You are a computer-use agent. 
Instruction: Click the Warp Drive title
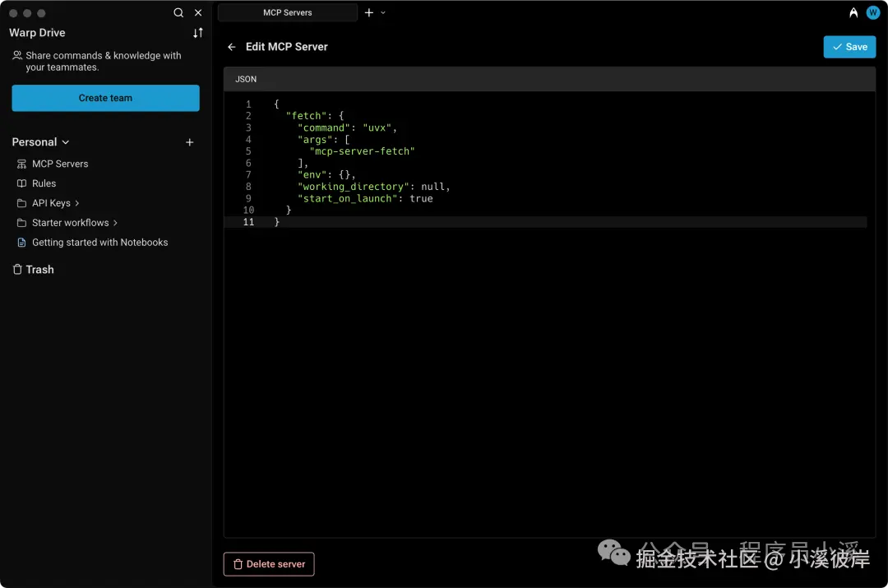pyautogui.click(x=37, y=33)
